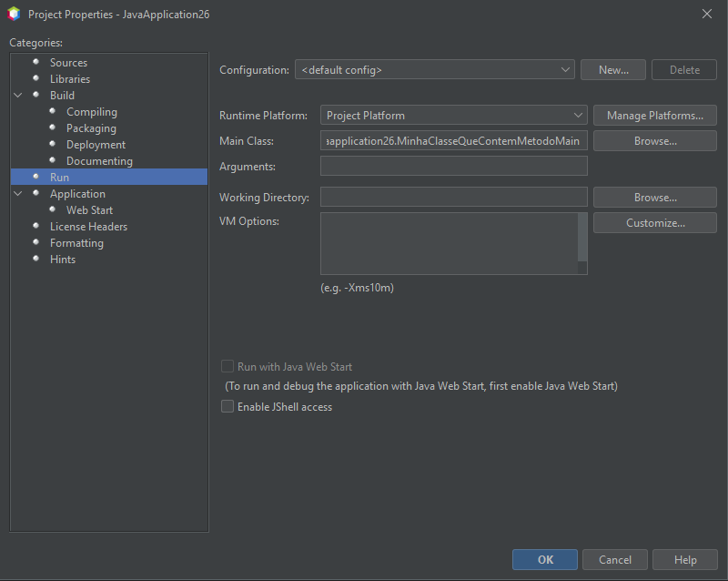Open the Compiling category
The image size is (728, 581).
tap(92, 112)
